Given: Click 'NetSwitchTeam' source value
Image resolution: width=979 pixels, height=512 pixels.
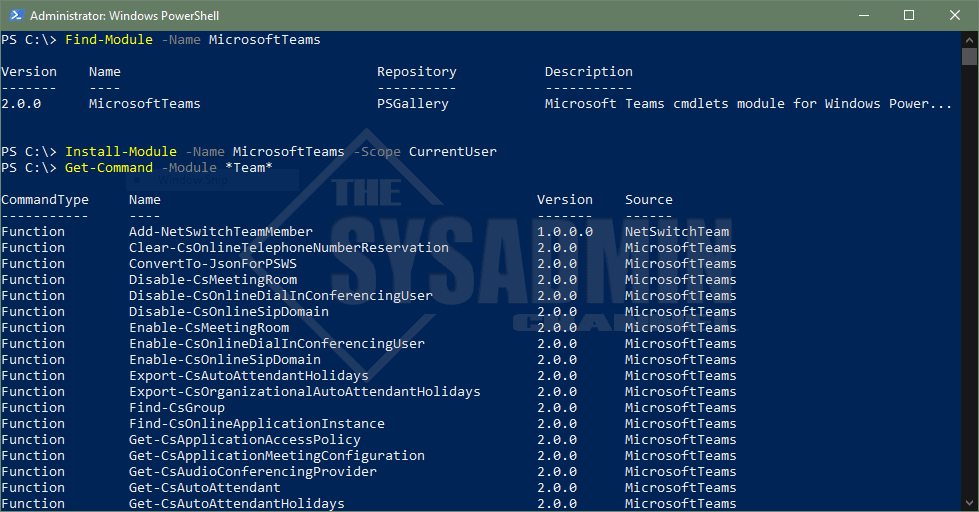Looking at the screenshot, I should 677,232.
